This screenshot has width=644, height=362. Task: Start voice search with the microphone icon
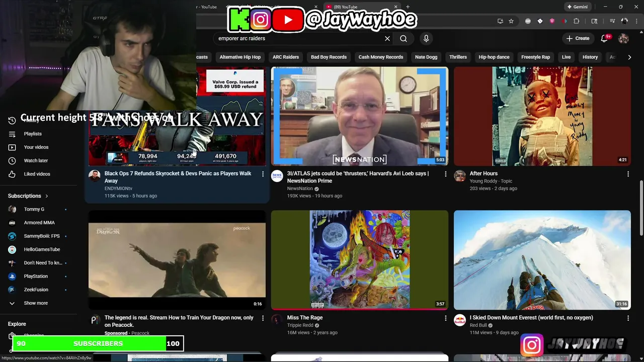pos(426,39)
